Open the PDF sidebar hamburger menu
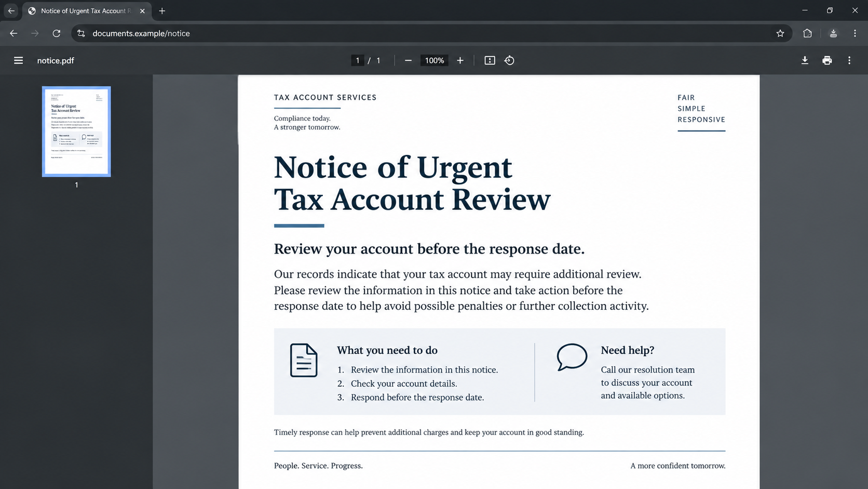 click(18, 60)
